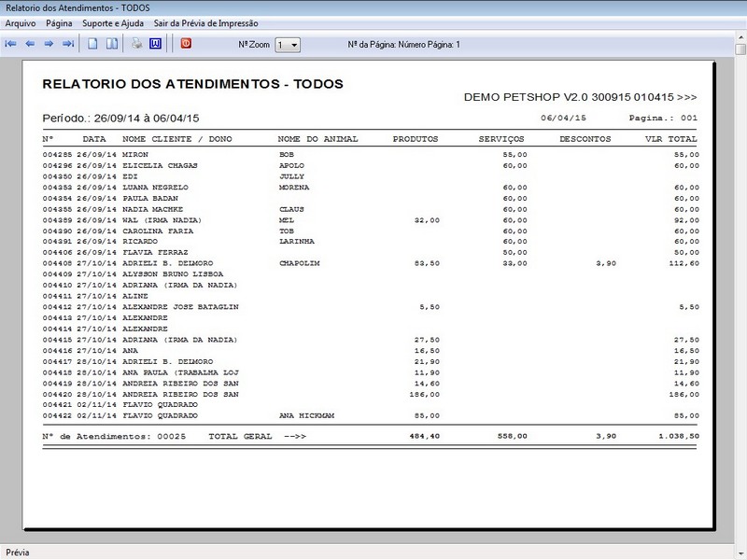This screenshot has height=560, width=747.
Task: Go to previous page arrow icon
Action: (30, 44)
